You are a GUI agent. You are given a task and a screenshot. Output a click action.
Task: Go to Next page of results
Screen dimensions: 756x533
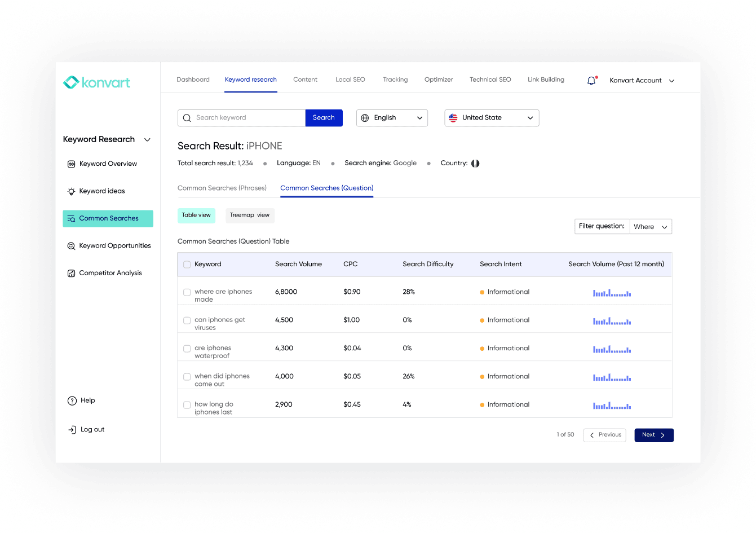tap(653, 435)
